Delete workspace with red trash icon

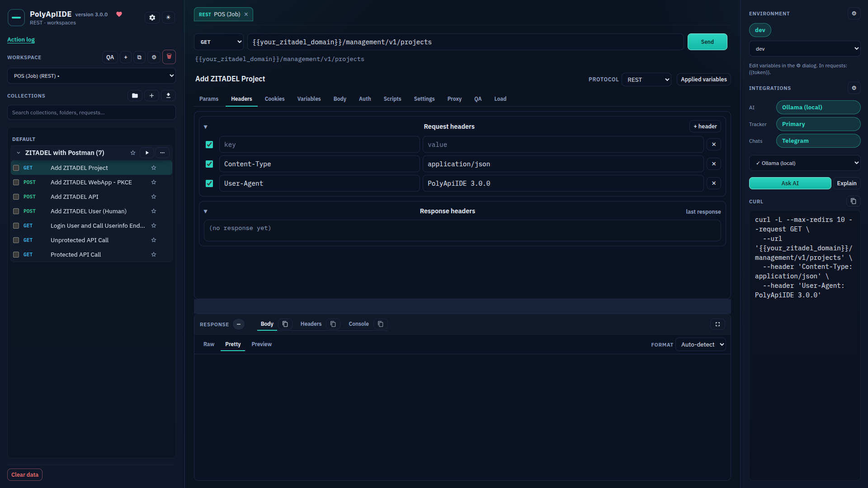coord(169,57)
